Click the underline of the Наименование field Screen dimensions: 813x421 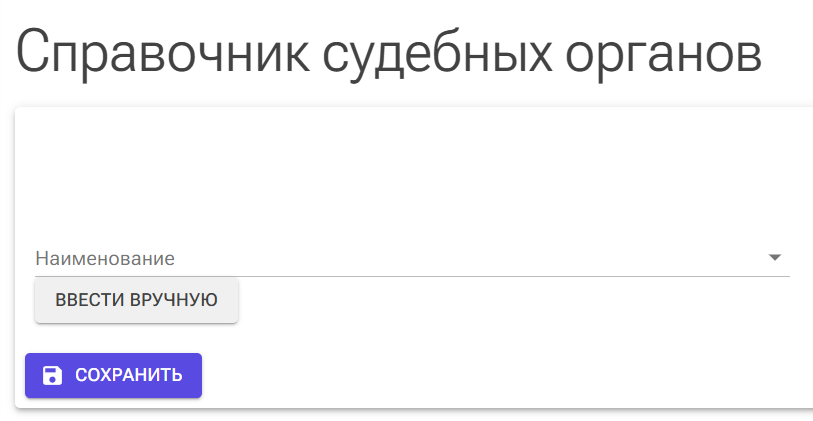point(400,276)
